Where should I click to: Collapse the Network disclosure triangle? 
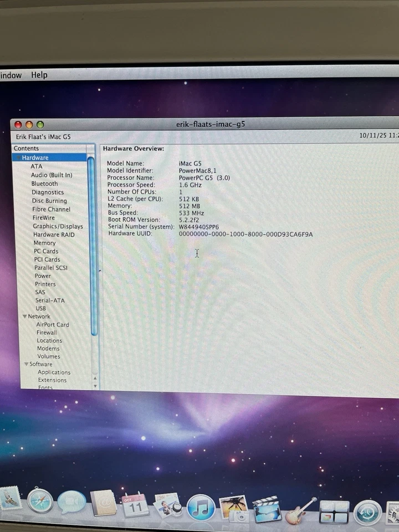click(x=25, y=316)
